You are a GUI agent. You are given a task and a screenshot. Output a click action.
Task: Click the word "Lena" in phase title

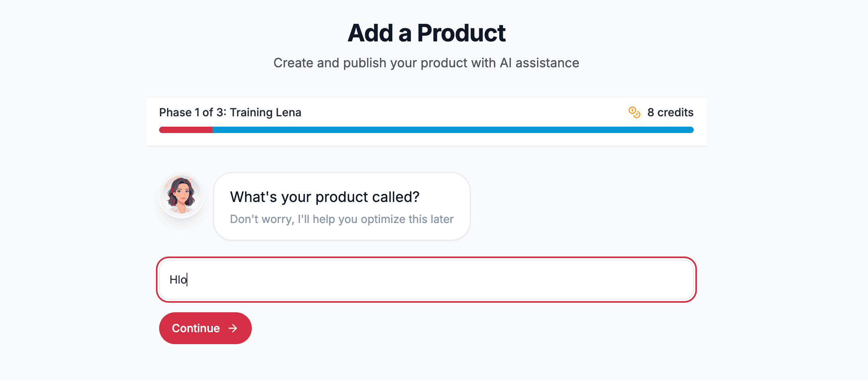tap(288, 112)
